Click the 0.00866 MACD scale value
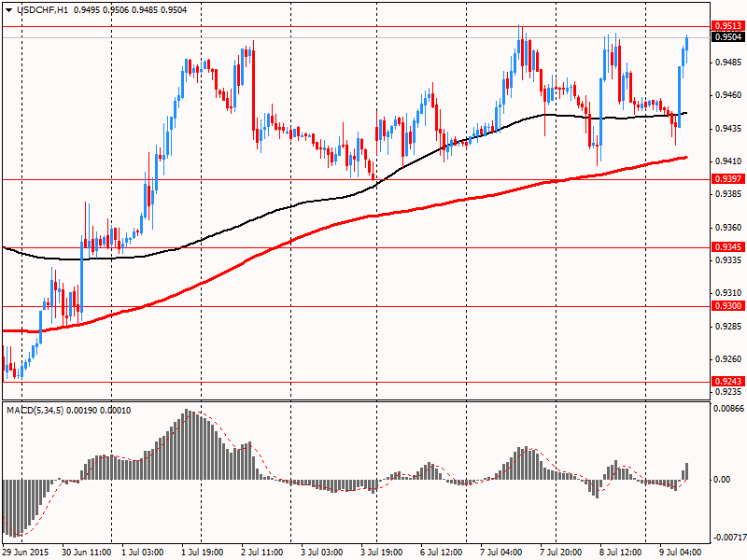The image size is (747, 560). 729,409
